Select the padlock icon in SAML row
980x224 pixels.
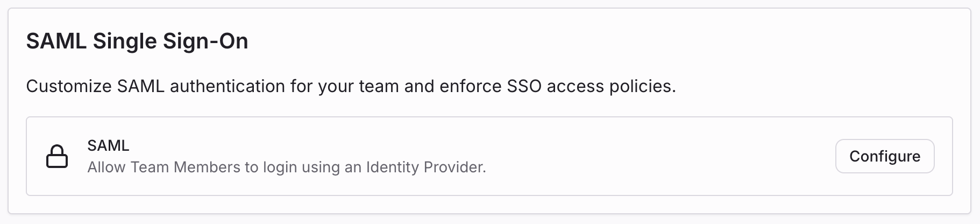click(57, 157)
